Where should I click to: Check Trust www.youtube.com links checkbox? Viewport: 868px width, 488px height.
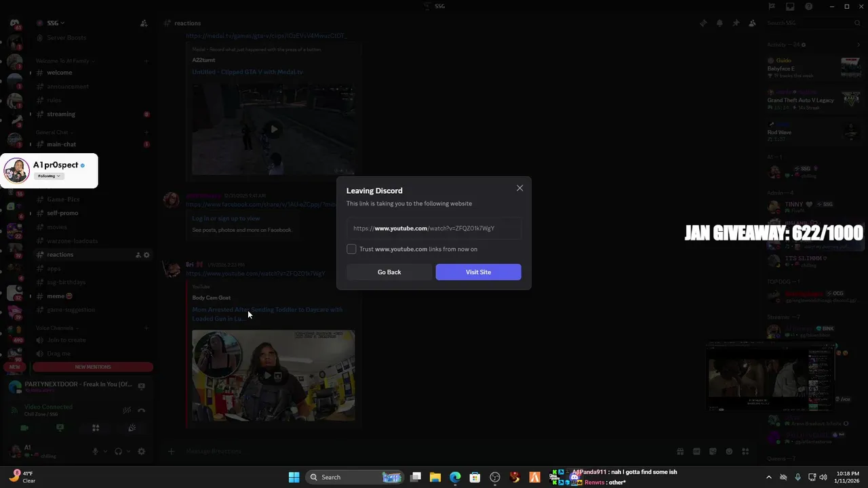tap(351, 249)
